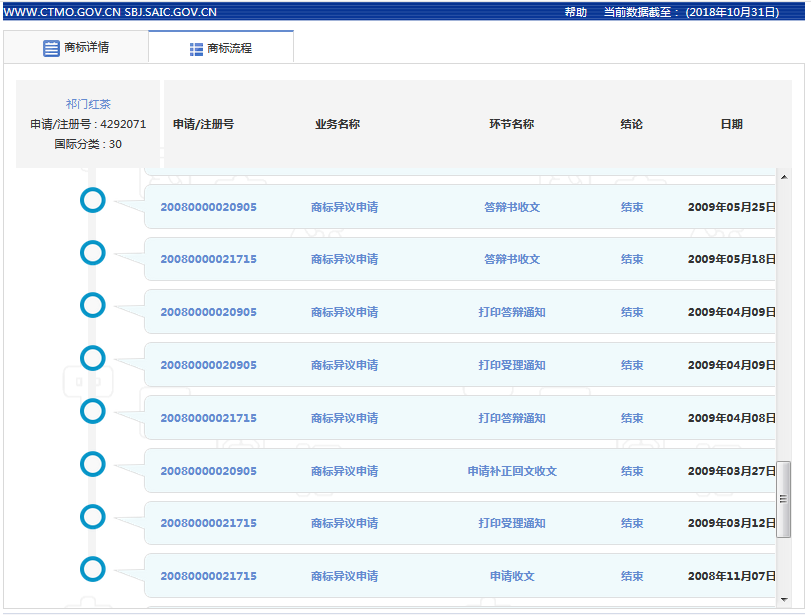Click the 申请补正回文收文 step name
811x615 pixels.
tap(512, 471)
